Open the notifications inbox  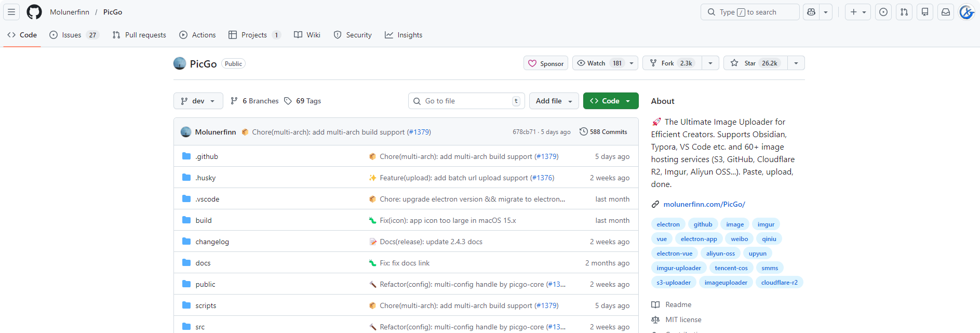946,12
